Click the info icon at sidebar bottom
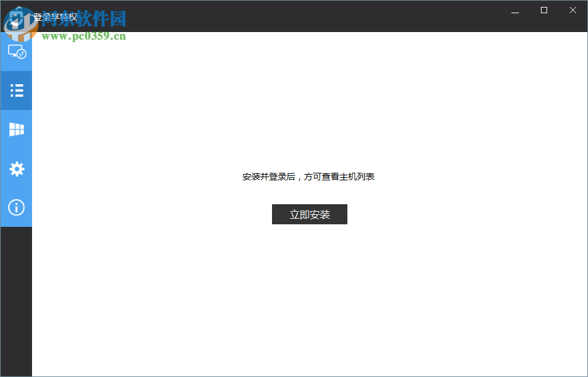Screen dimensions: 588x377 click(16, 207)
